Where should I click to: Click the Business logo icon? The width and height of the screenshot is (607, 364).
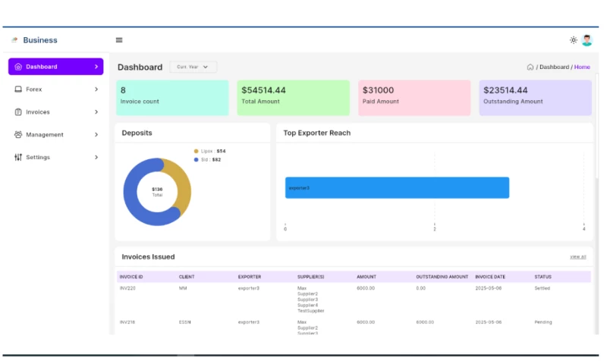click(14, 40)
